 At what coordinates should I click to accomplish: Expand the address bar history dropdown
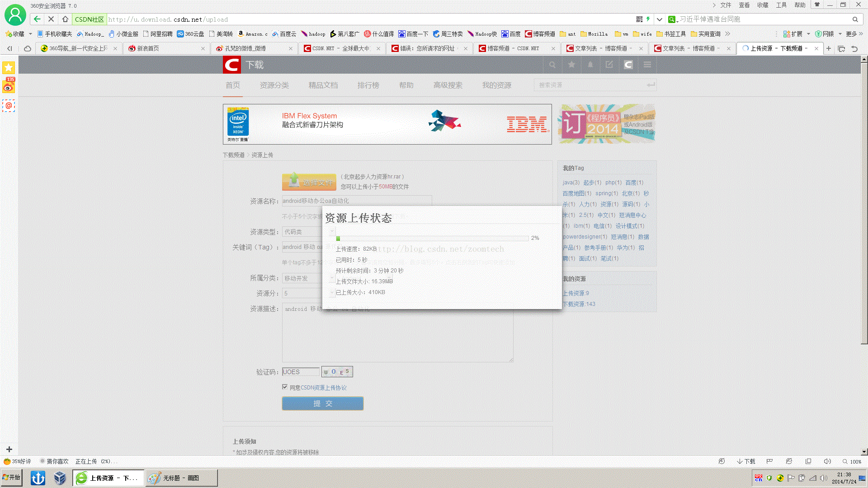660,19
